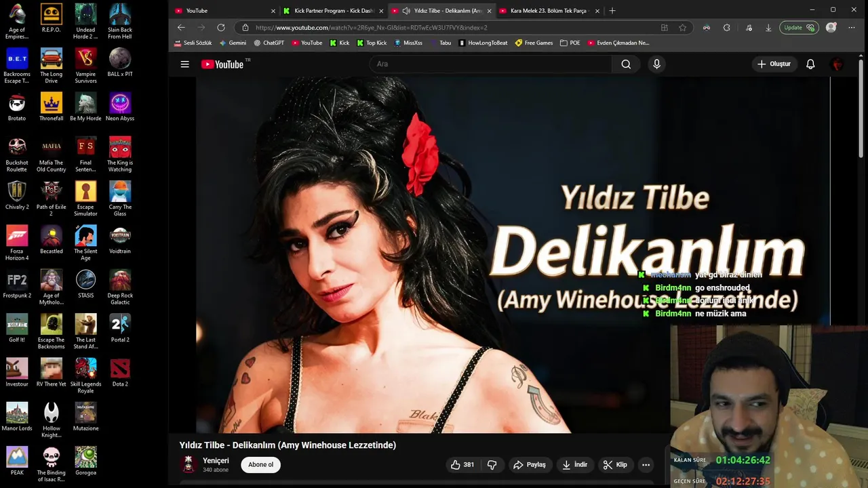Launch Deep Rock Galactic icon
The height and width of the screenshot is (488, 868).
click(120, 287)
